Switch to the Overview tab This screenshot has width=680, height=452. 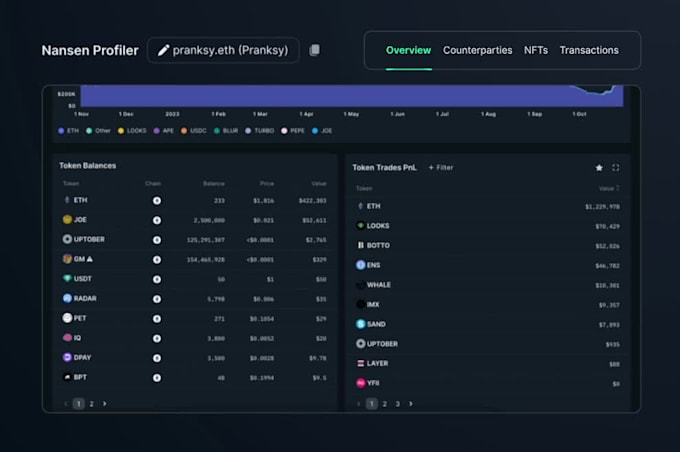[409, 50]
